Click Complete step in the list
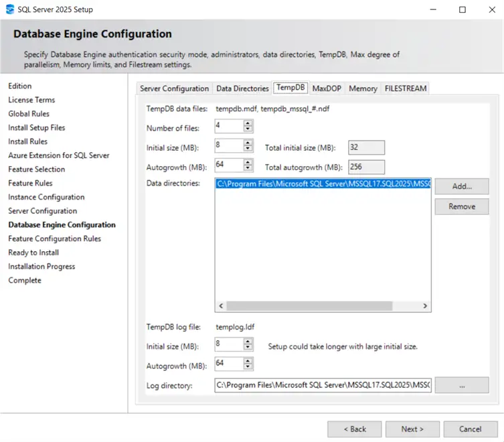 25,280
